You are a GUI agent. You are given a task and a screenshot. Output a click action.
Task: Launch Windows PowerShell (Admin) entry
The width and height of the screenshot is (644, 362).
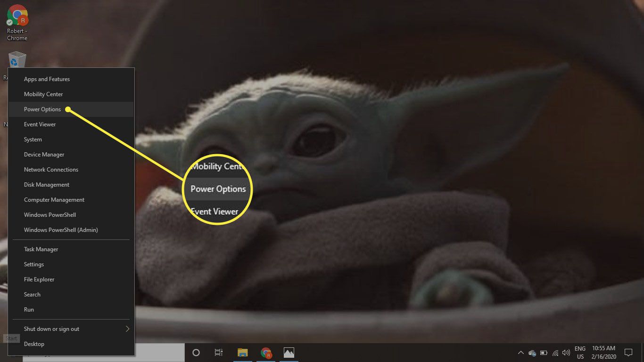(x=71, y=230)
